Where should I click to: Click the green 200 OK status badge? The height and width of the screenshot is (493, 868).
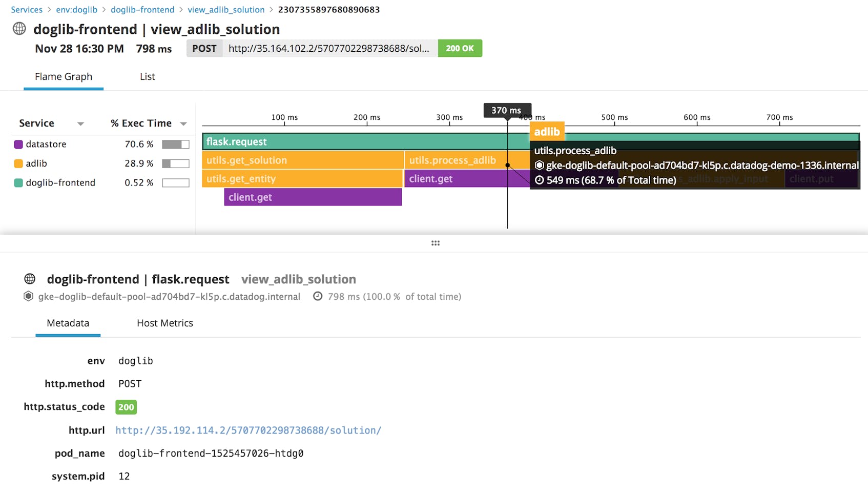point(460,48)
